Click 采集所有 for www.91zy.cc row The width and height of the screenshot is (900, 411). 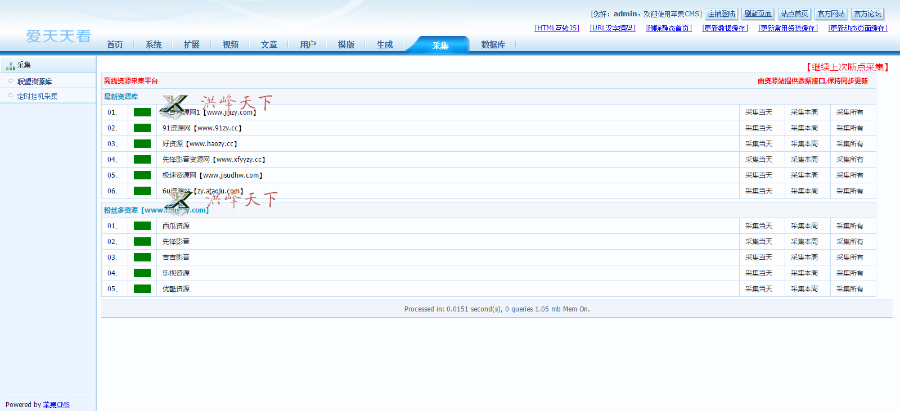849,128
